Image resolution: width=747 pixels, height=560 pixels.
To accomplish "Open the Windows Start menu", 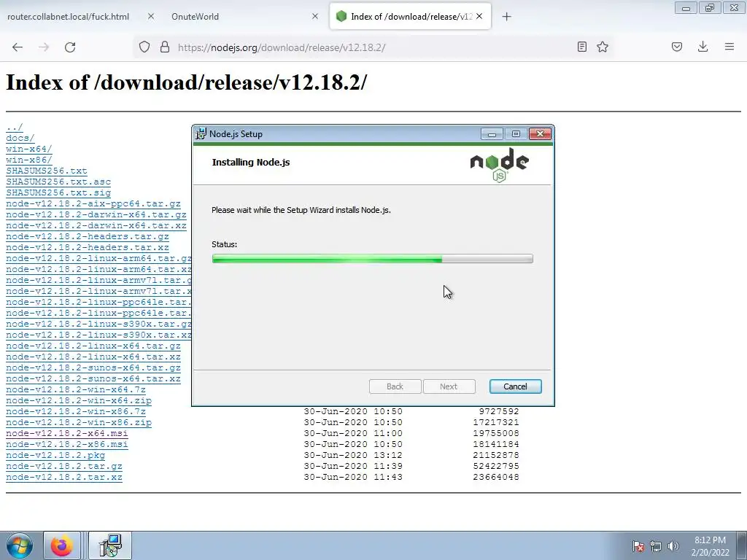I will pos(19,545).
